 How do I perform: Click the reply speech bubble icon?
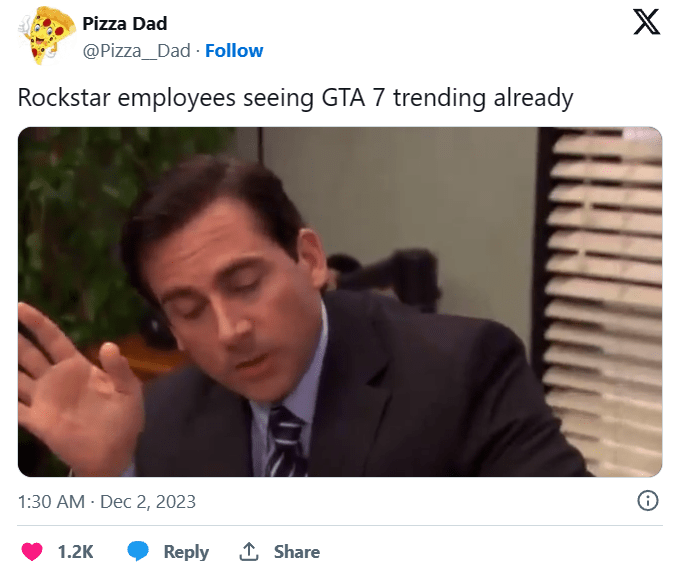pos(138,551)
